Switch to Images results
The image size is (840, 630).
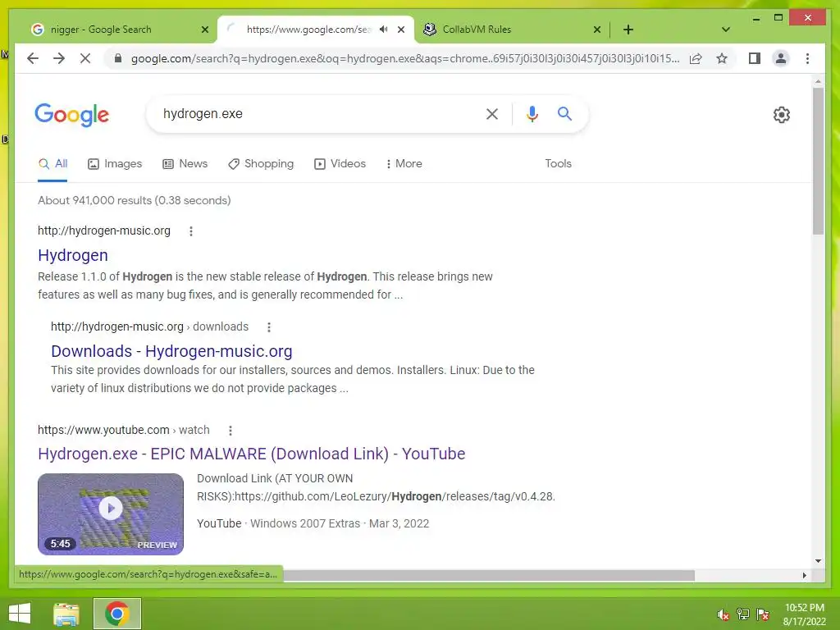click(115, 163)
